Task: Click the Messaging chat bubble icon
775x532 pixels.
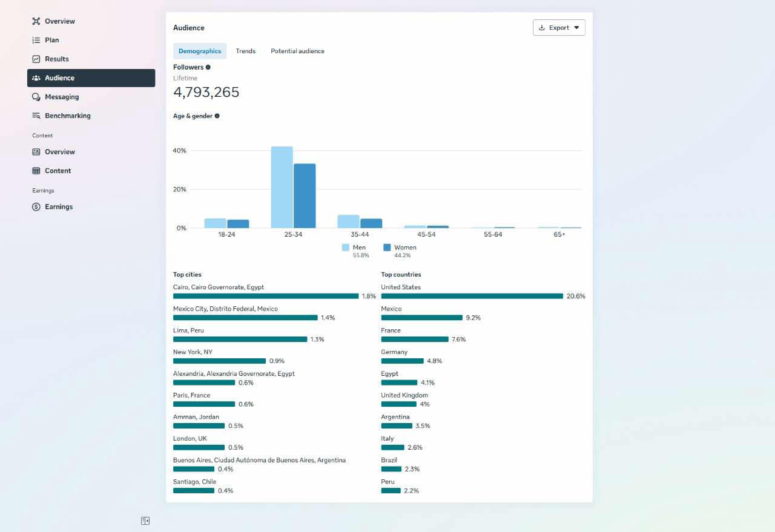Action: click(x=36, y=97)
